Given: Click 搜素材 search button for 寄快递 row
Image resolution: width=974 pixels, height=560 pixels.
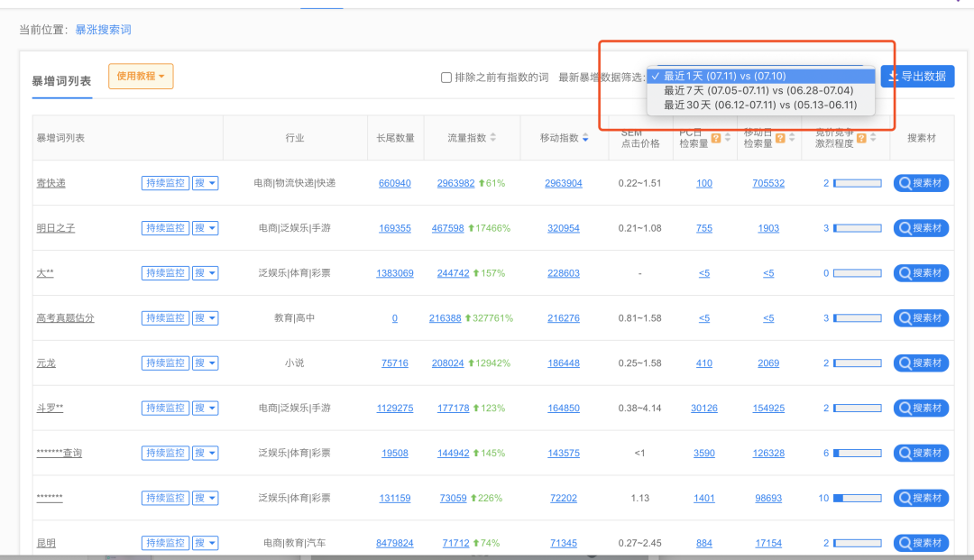Looking at the screenshot, I should point(921,183).
